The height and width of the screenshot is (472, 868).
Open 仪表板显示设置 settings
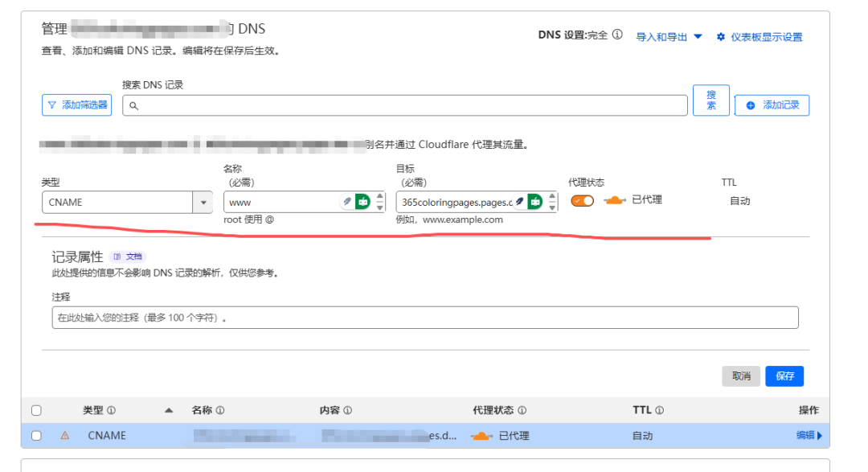tap(759, 37)
